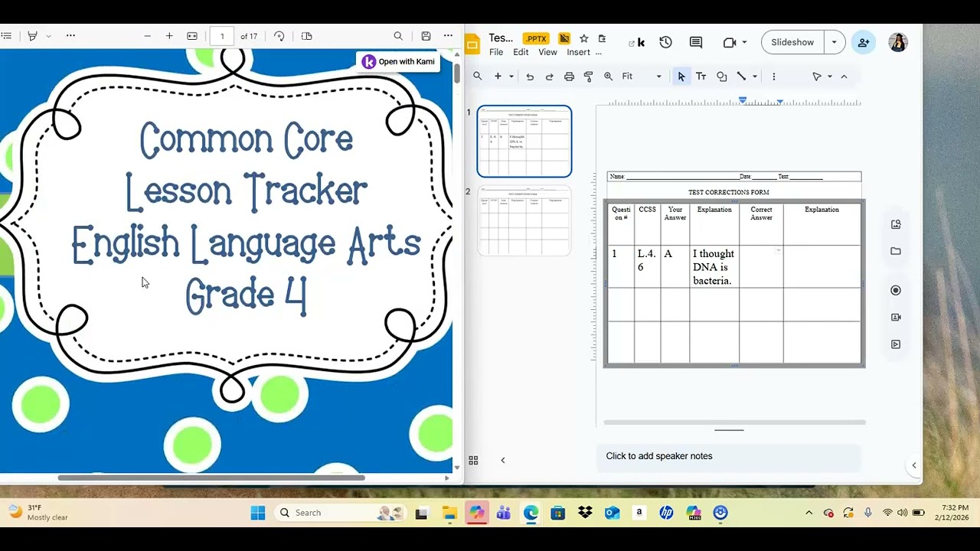Image resolution: width=980 pixels, height=551 pixels.
Task: Click the PDF fit-to-width icon
Action: [x=192, y=36]
